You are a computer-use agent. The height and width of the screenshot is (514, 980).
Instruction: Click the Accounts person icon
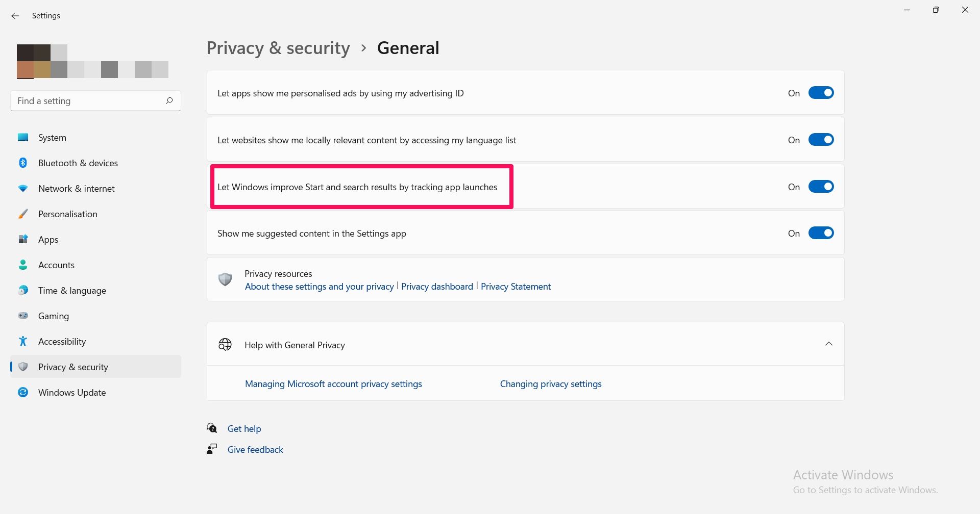pyautogui.click(x=23, y=265)
